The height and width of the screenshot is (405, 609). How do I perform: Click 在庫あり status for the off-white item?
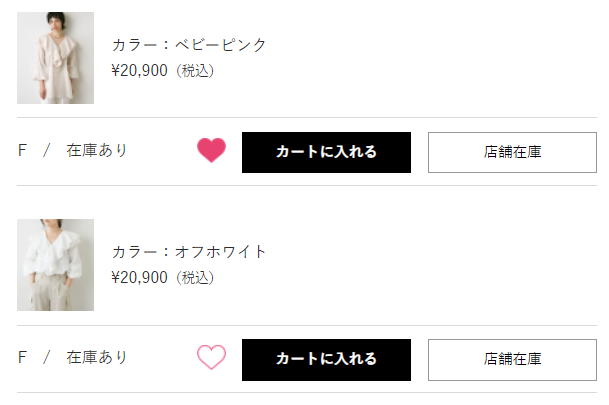coord(97,358)
